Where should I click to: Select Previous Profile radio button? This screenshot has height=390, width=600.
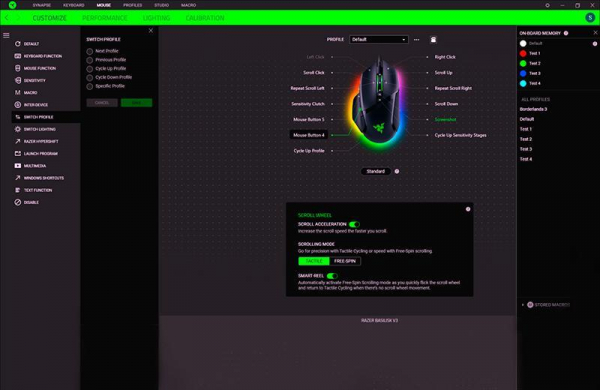coord(90,60)
